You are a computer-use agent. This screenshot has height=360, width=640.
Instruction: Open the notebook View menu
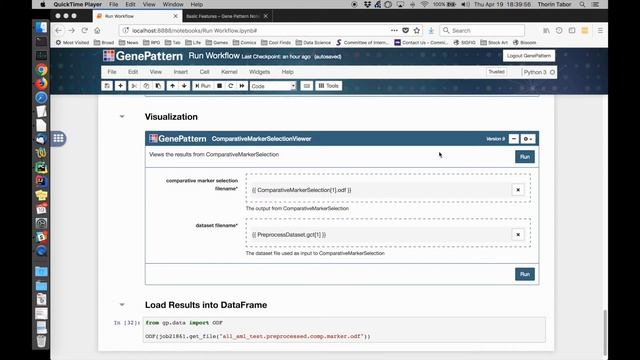156,72
